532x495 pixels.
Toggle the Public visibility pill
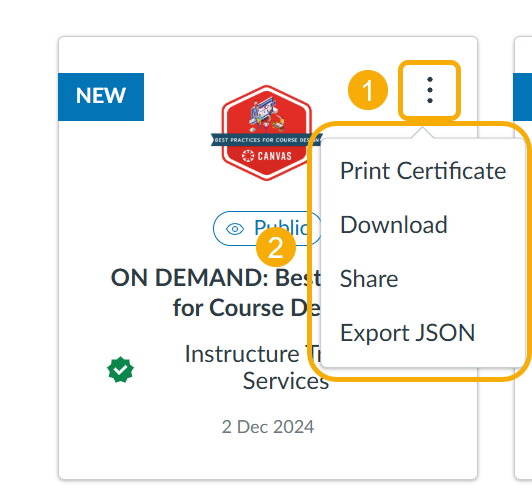click(267, 228)
